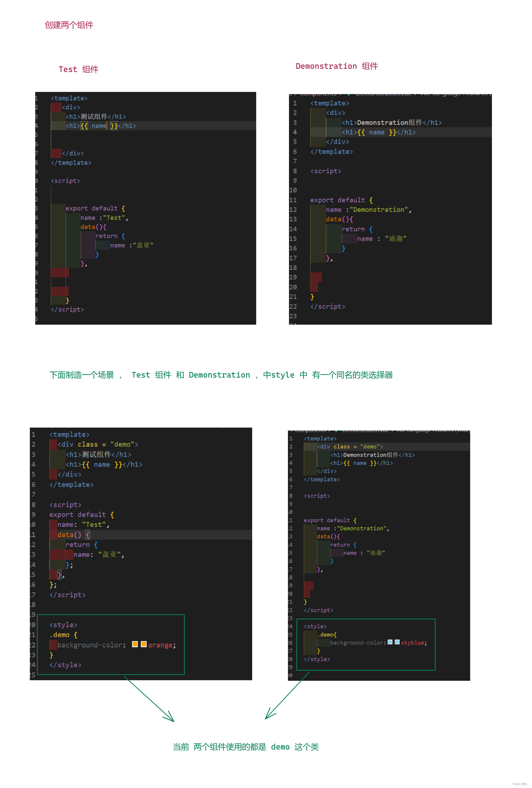Click '.demo{' selector in the bottom-right panel
Viewport: 532px width, 788px height.
click(x=327, y=634)
